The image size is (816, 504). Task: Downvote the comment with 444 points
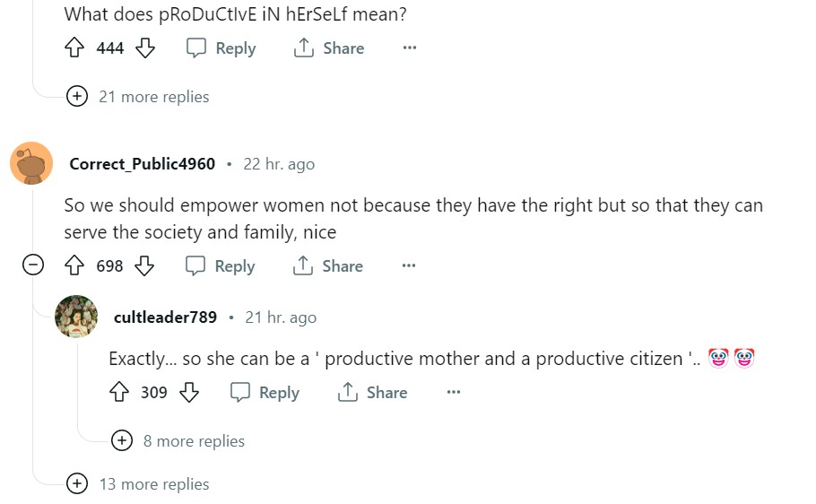point(145,48)
